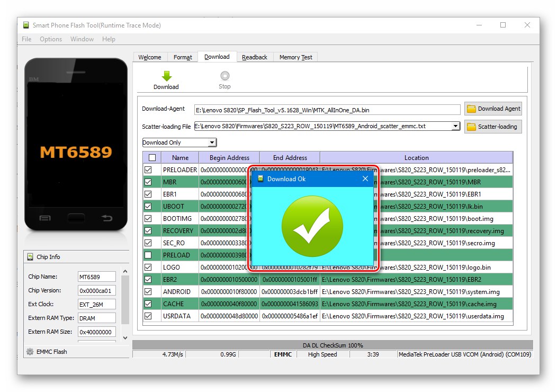Open the Download Only mode dropdown
557x392 pixels.
(x=212, y=142)
